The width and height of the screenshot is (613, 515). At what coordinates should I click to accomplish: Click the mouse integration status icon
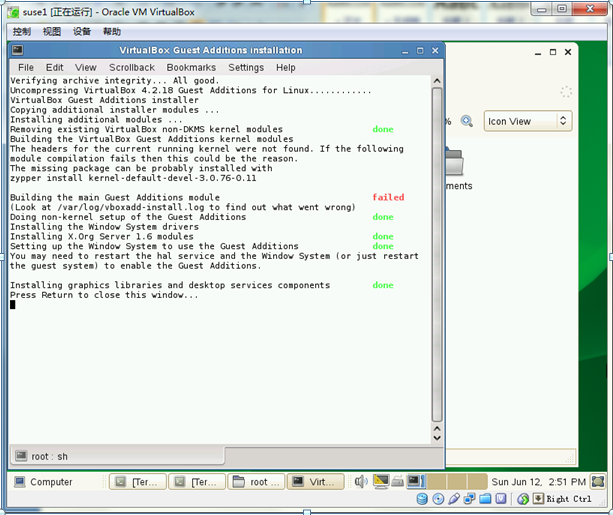pos(523,499)
